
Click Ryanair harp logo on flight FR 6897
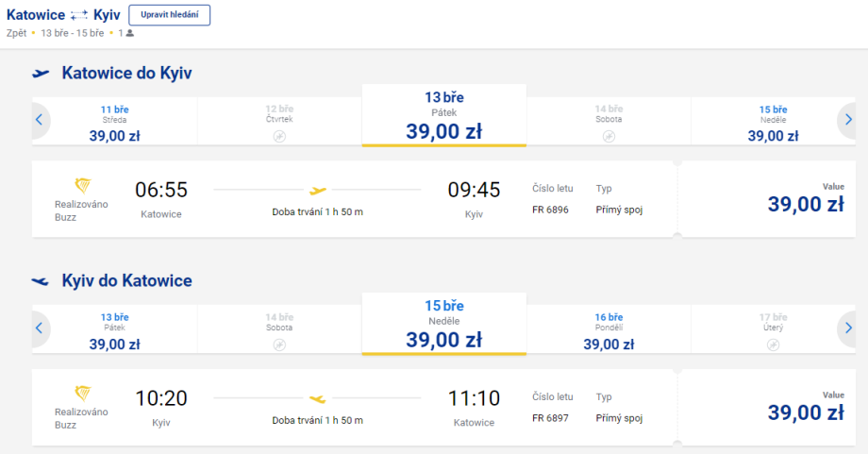coord(82,393)
